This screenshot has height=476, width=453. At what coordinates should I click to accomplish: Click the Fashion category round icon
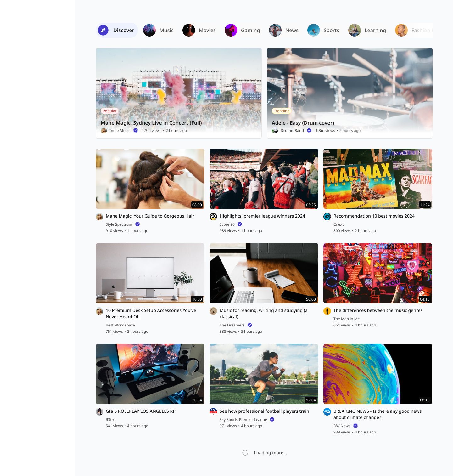[x=401, y=30]
